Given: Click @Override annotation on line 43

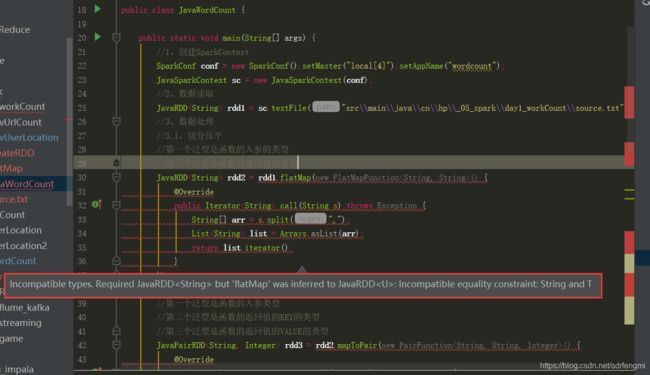Looking at the screenshot, I should pyautogui.click(x=194, y=359).
